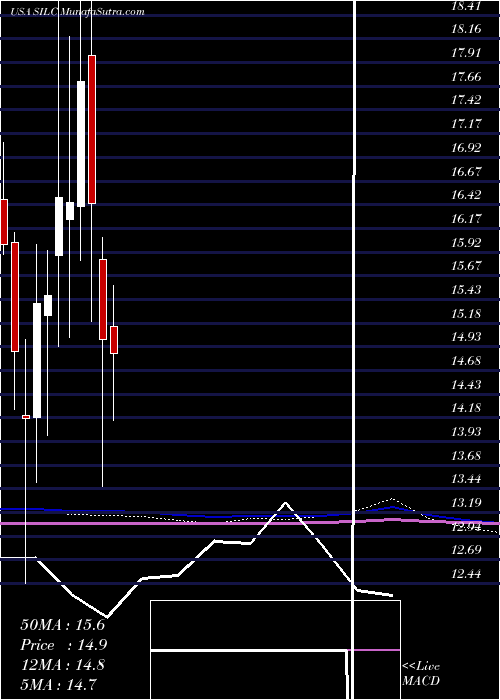
Task: Click the 12.44 price axis label
Action: coord(467,574)
